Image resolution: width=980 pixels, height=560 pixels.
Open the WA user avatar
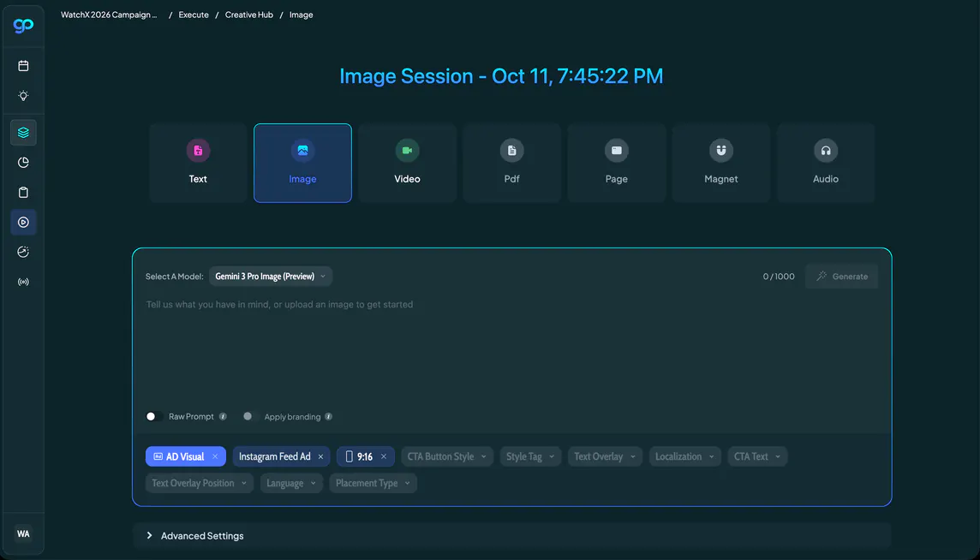[23, 533]
